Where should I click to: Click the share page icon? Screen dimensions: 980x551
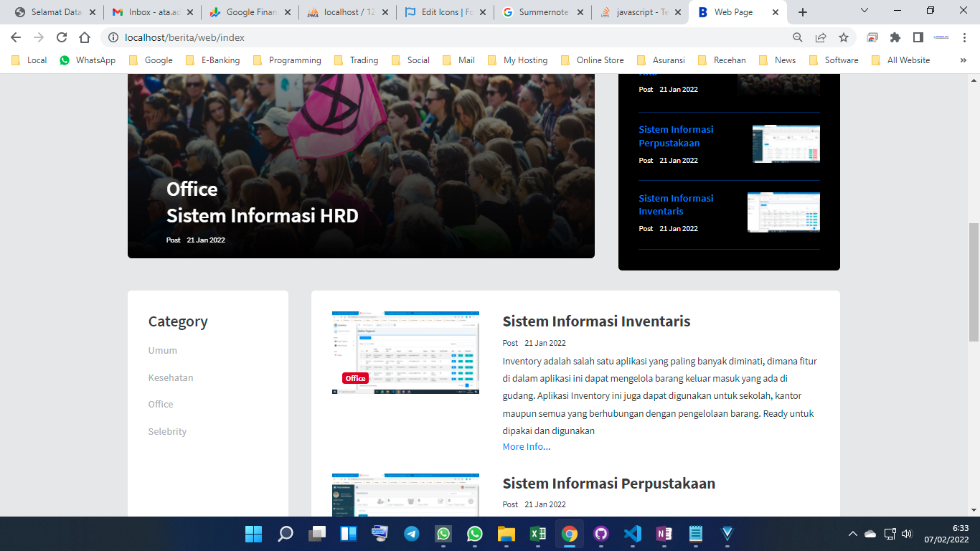821,37
